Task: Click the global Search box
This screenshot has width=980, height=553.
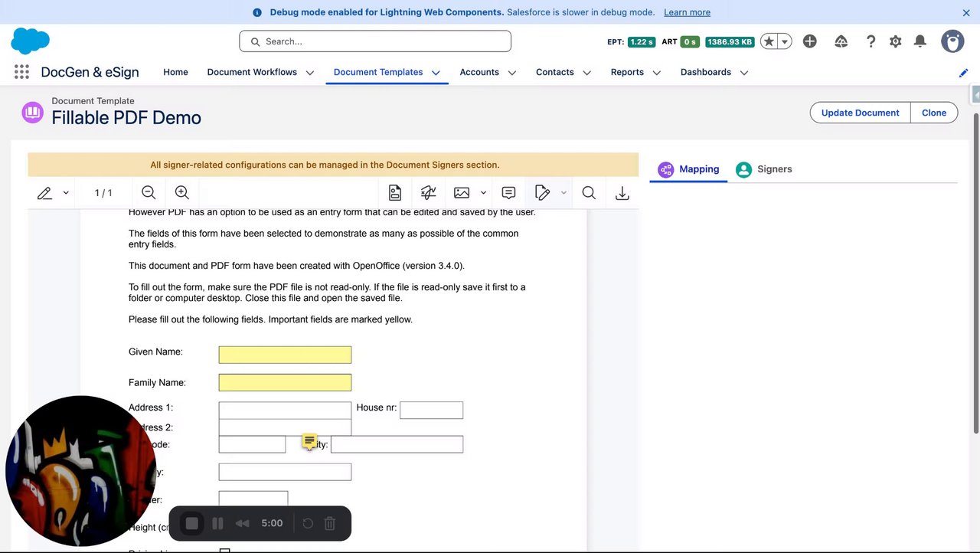Action: click(x=375, y=41)
